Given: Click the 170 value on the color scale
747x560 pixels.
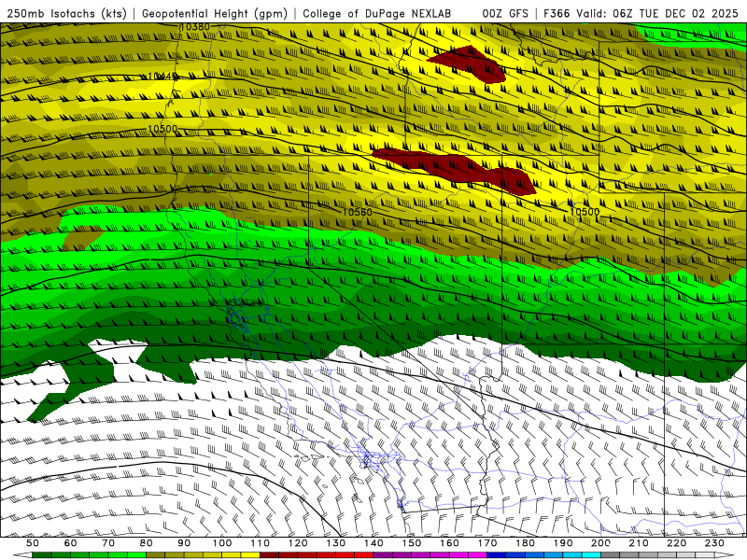Looking at the screenshot, I should point(487,543).
